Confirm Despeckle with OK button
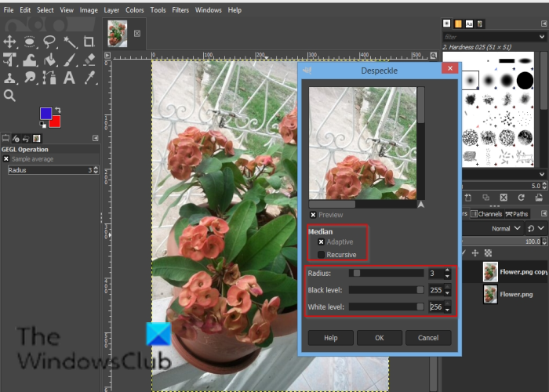The width and height of the screenshot is (549, 392). tap(379, 338)
